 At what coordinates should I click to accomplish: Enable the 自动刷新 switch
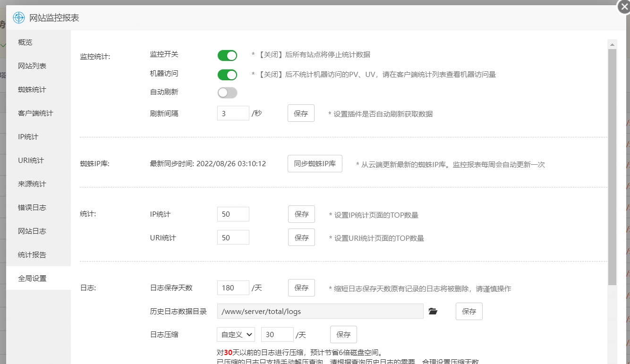click(x=227, y=93)
